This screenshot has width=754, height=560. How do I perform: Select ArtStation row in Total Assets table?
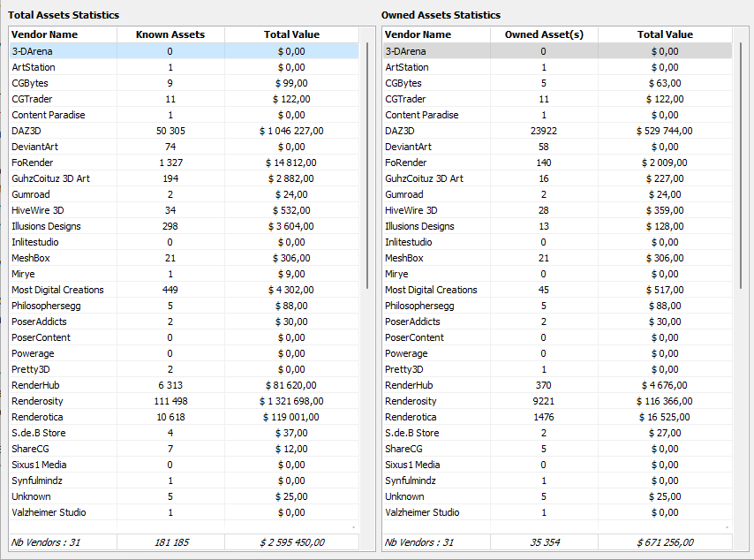(x=185, y=67)
